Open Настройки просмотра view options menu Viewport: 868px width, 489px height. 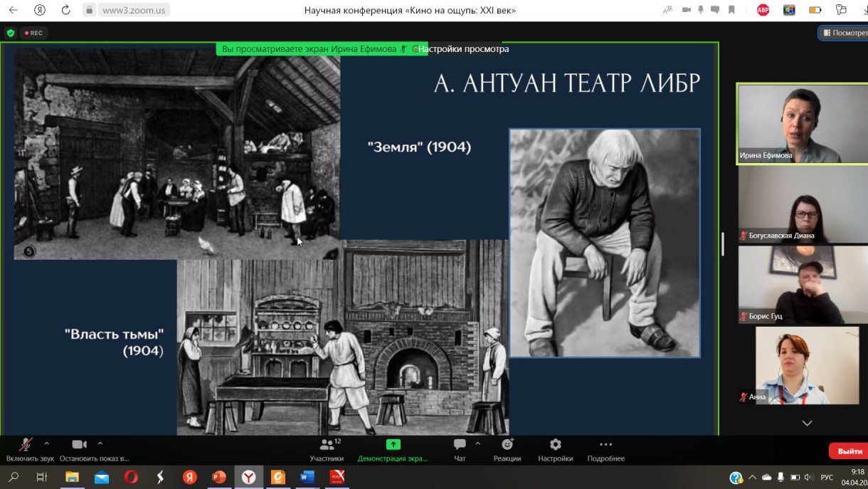pos(463,49)
